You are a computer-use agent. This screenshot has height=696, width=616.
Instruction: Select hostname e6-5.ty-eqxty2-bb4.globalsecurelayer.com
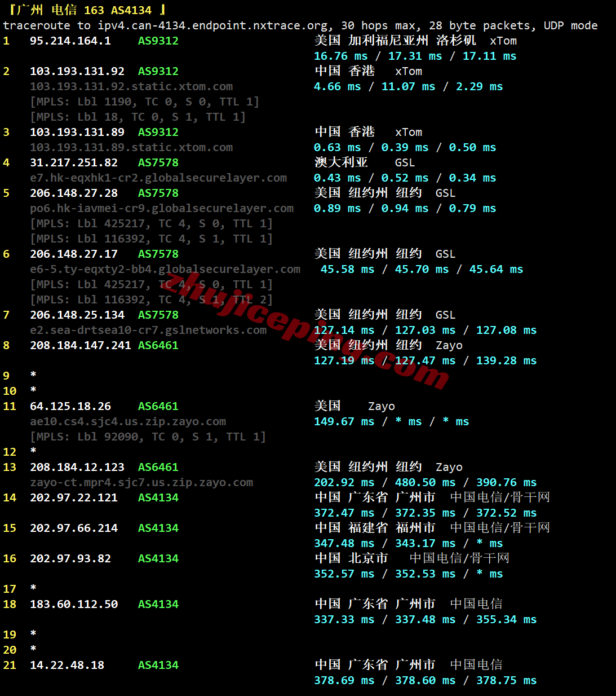click(x=165, y=269)
